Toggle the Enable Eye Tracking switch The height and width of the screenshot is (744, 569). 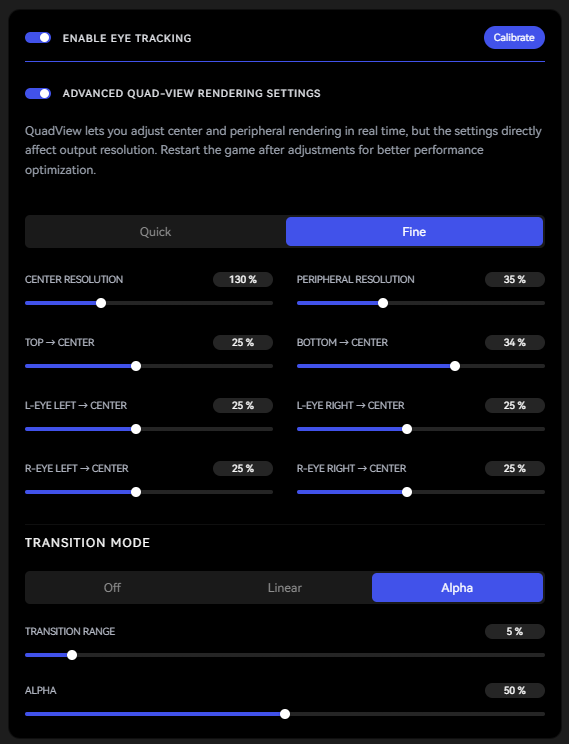[38, 37]
